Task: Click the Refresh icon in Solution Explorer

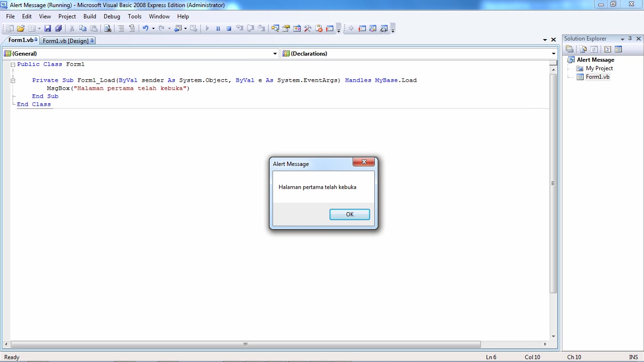Action: click(594, 49)
